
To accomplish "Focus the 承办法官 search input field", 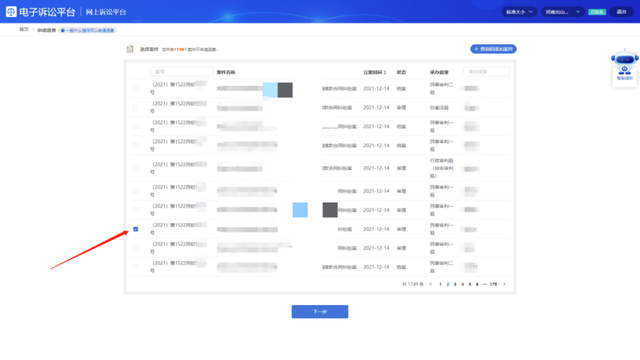I will [487, 71].
